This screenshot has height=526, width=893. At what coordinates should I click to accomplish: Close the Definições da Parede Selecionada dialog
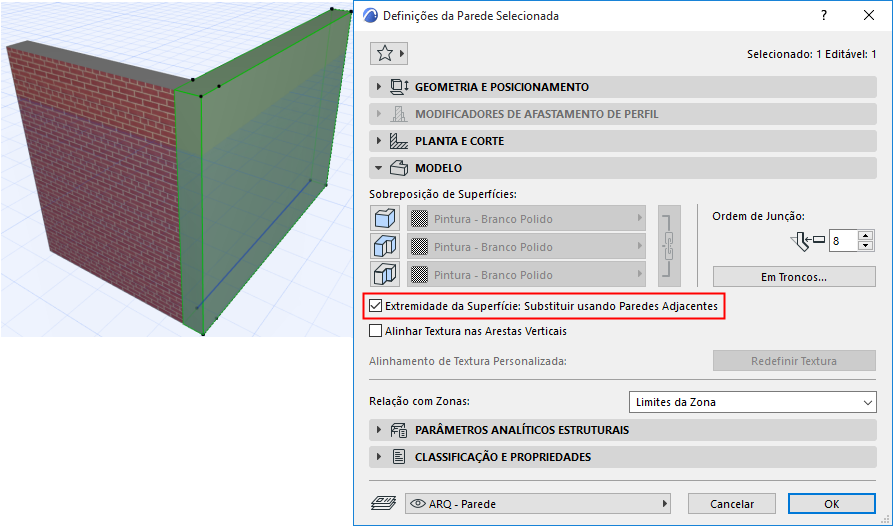[x=869, y=15]
